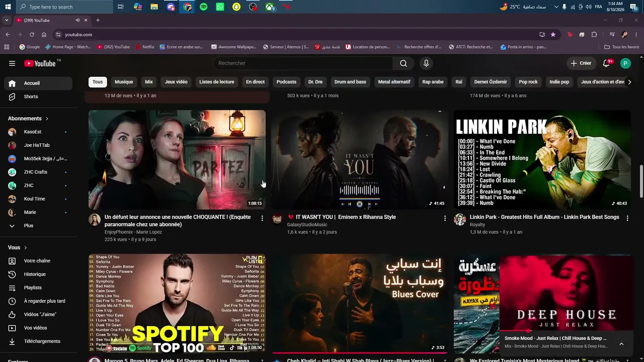The height and width of the screenshot is (362, 644).
Task: Expand the mini player chevron
Action: (621, 344)
